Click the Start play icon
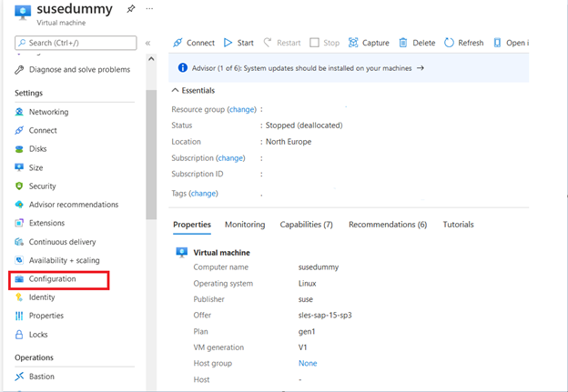The width and height of the screenshot is (568, 392). pos(228,43)
